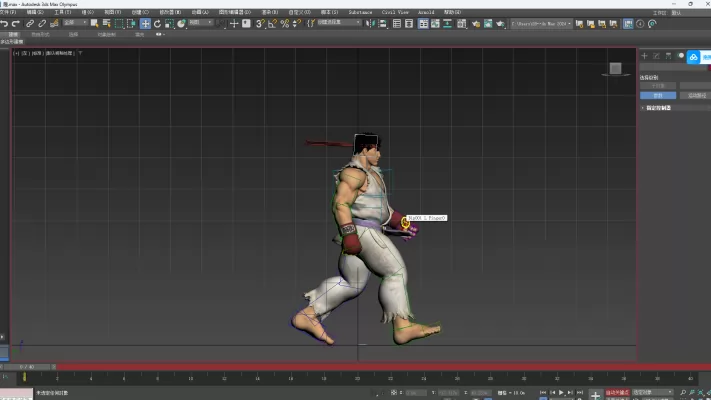The height and width of the screenshot is (400, 711).
Task: Select the Select and Rotate tool
Action: (x=157, y=23)
